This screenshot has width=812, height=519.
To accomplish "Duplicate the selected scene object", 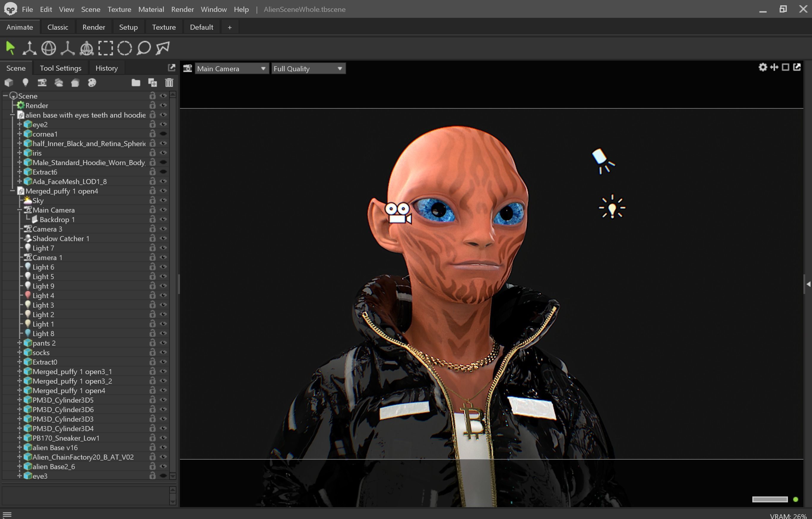I will (152, 83).
